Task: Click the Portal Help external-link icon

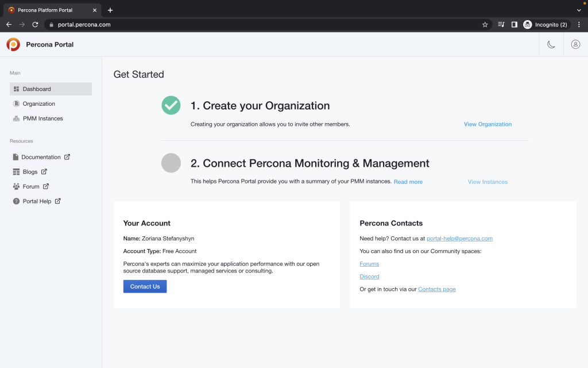Action: coord(58,201)
